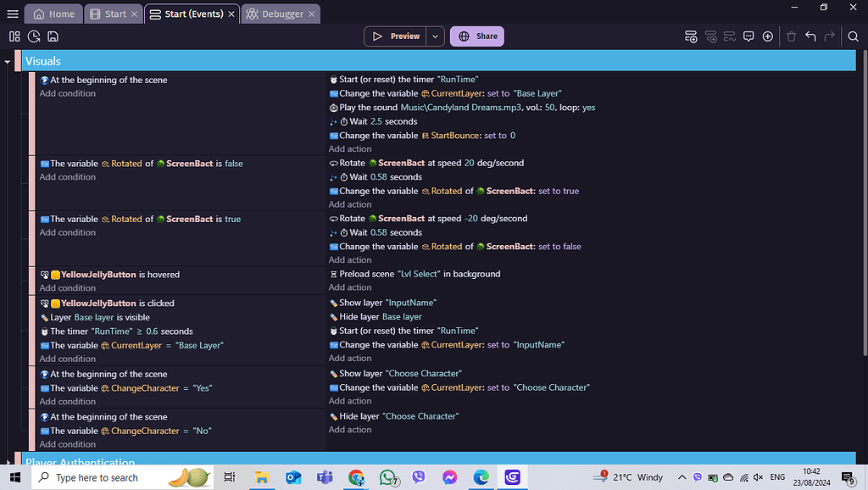Screen dimensions: 868x490
Task: Click the Windows search box
Action: [x=122, y=477]
